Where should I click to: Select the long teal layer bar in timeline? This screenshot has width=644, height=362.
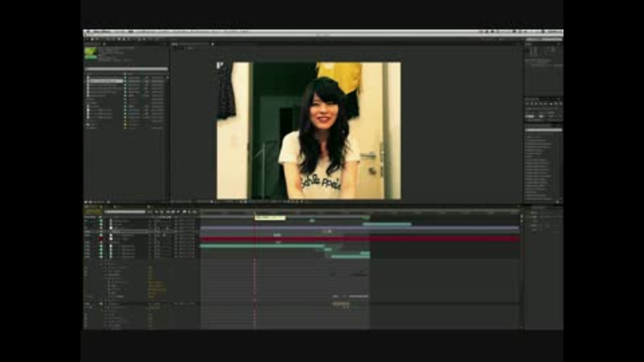pyautogui.click(x=262, y=246)
